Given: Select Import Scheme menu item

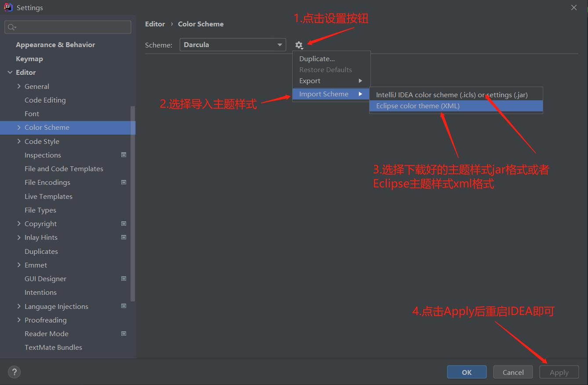Looking at the screenshot, I should coord(331,94).
